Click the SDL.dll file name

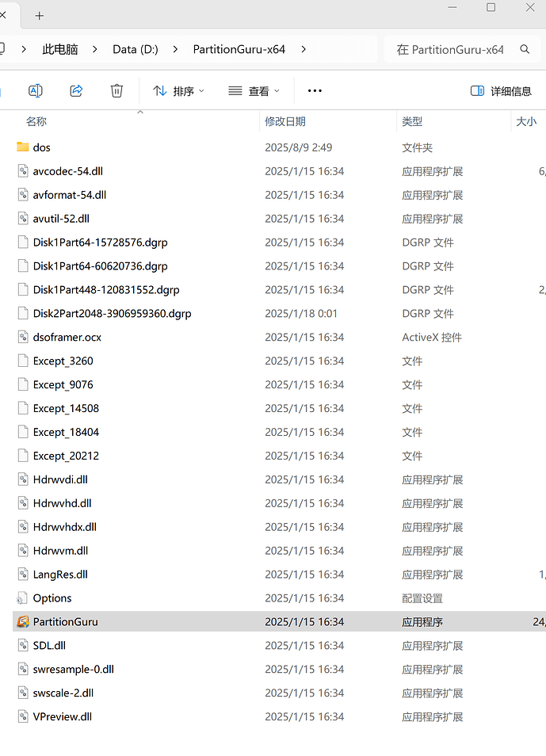[x=49, y=645]
